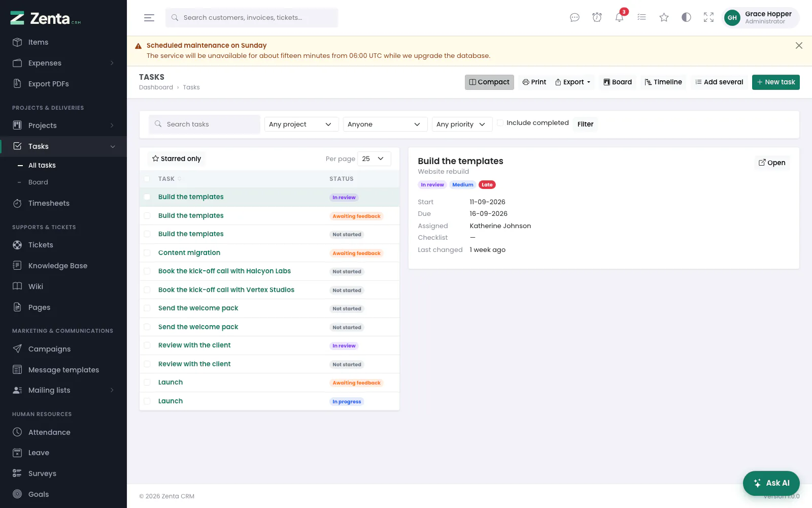Viewport: 812px width, 508px height.
Task: Check Book kick-off call Vertex Studios checkbox
Action: point(147,290)
